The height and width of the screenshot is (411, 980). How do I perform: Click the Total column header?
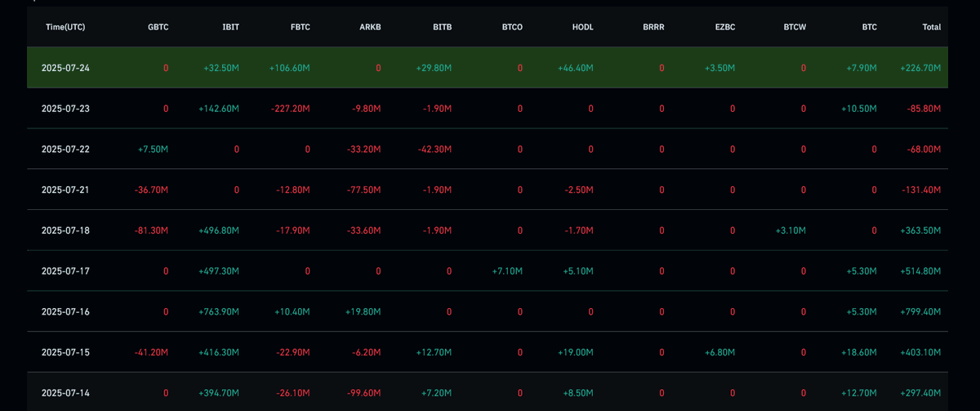(931, 27)
